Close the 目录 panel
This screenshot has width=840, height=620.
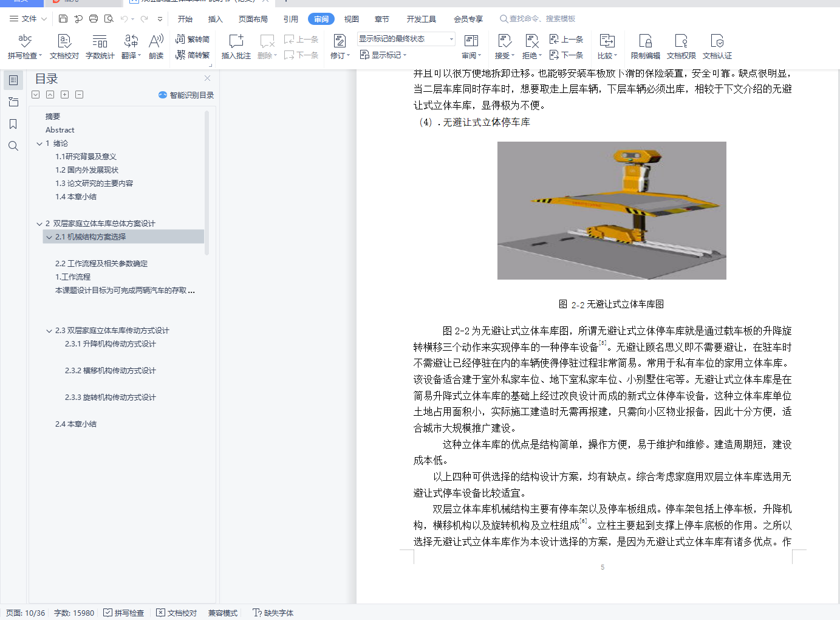(207, 78)
